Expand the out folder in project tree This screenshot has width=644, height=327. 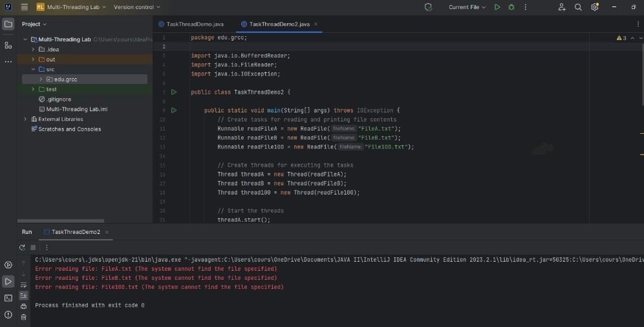point(33,59)
